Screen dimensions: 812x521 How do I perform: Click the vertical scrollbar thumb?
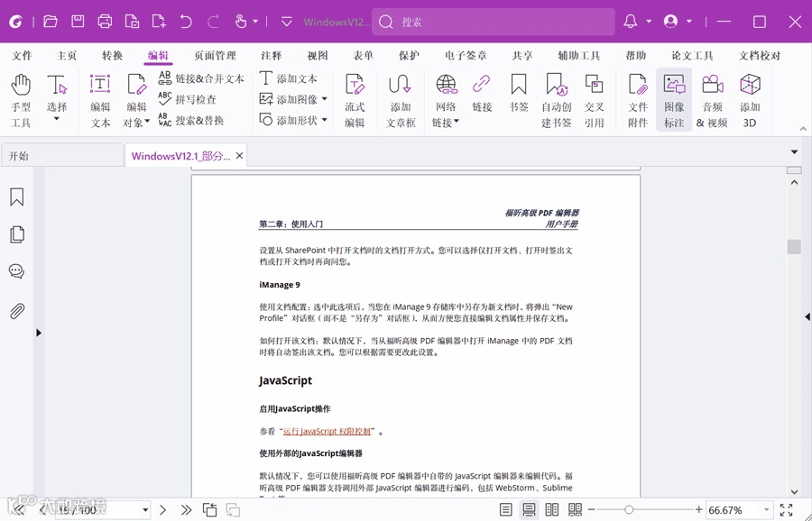pyautogui.click(x=794, y=247)
